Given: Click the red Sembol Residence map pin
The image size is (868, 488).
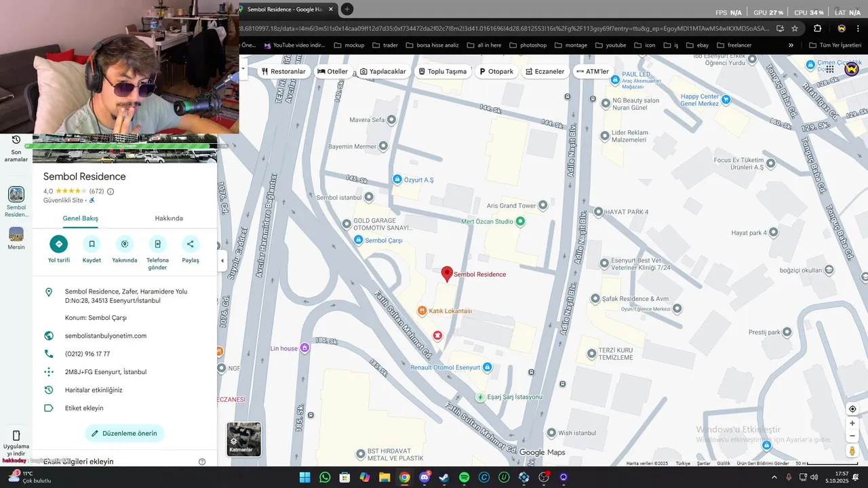Looking at the screenshot, I should coord(447,274).
